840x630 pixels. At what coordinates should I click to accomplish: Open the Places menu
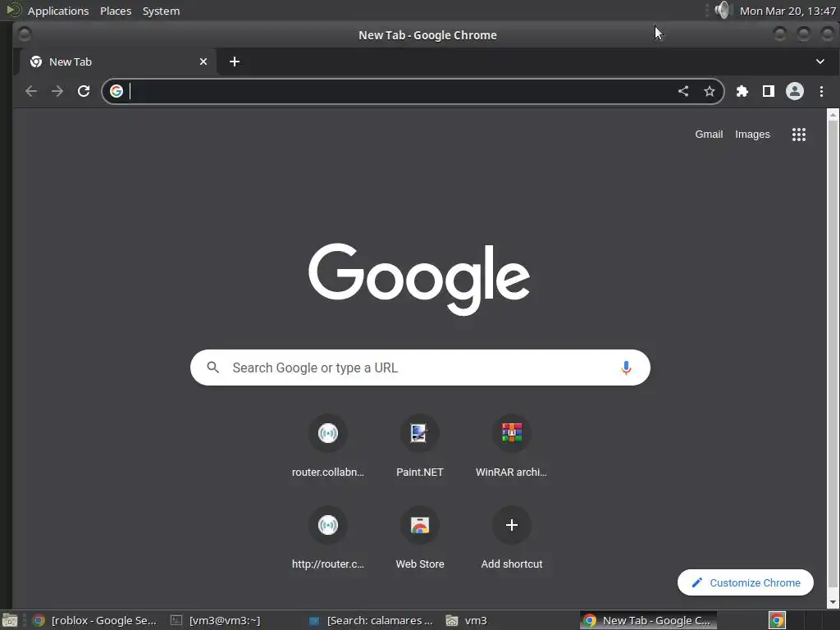point(116,11)
